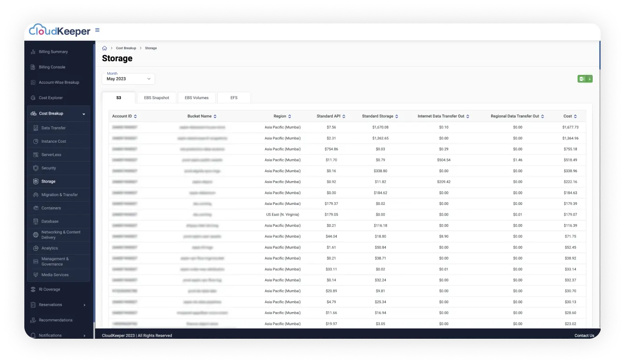
Task: Open the Analytics sidebar item
Action: [50, 248]
